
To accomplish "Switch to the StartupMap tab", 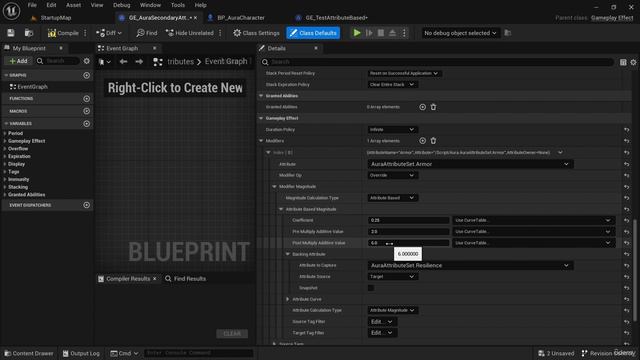I will 56,18.
